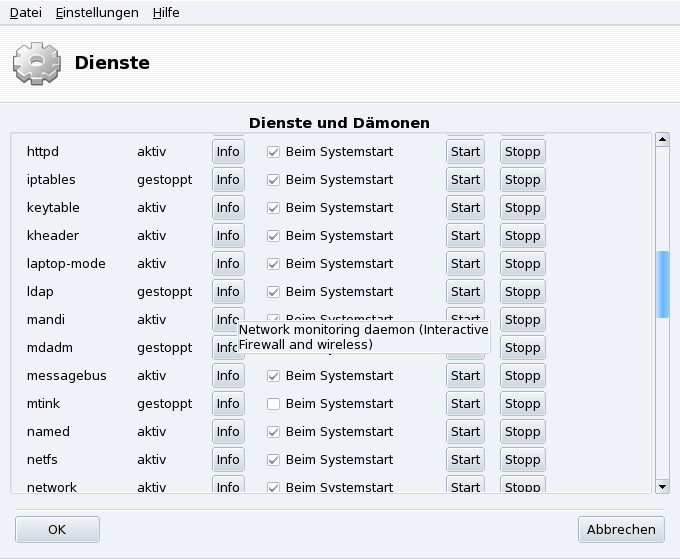
Task: Select the mandi service name
Action: pyautogui.click(x=46, y=320)
